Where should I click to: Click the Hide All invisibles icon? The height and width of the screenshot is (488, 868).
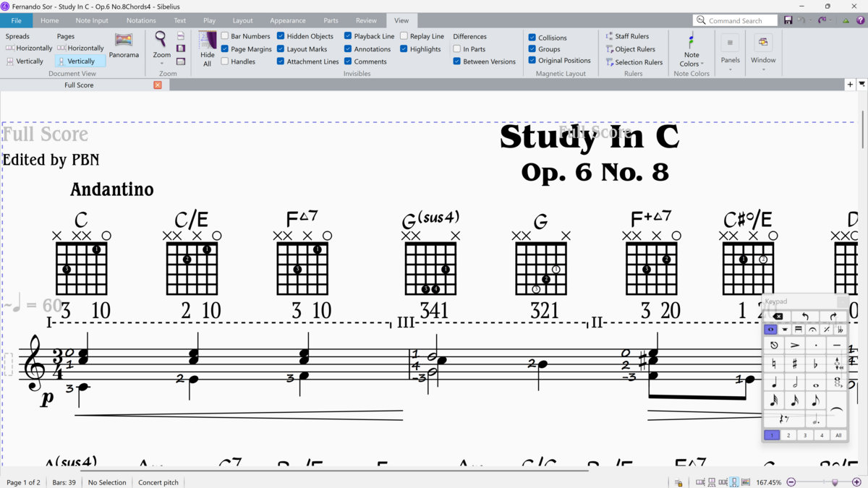[208, 49]
